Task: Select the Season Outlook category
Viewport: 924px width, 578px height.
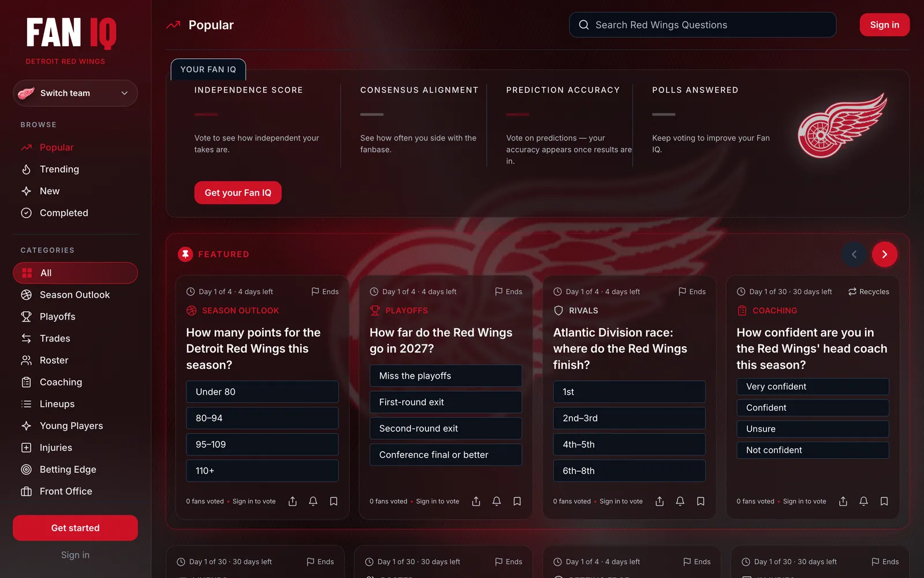Action: [x=75, y=295]
